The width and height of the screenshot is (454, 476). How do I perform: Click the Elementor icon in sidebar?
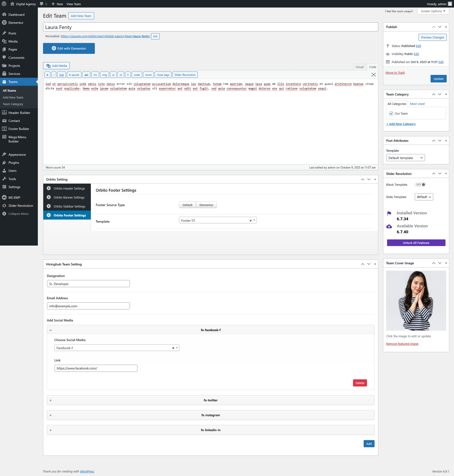(x=4, y=23)
